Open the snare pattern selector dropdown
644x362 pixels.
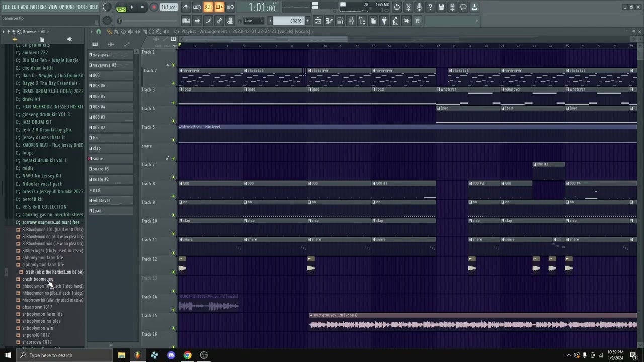[290, 21]
